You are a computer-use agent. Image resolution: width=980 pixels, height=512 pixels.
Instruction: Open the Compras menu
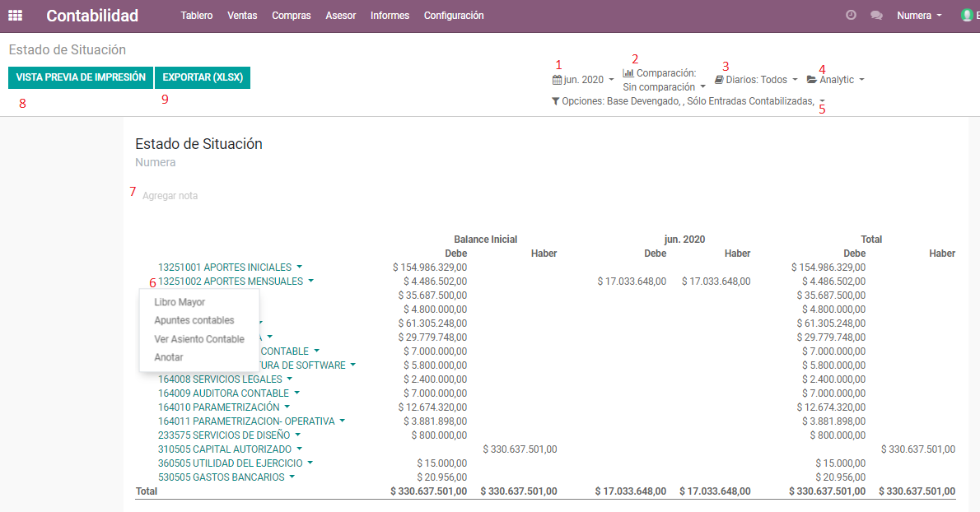(x=292, y=16)
